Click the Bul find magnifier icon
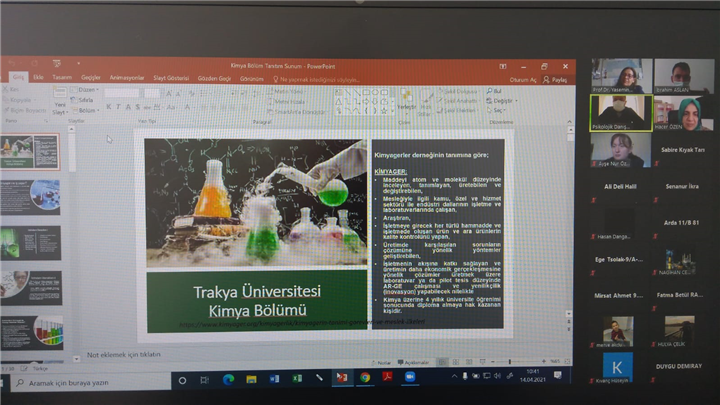 coord(489,91)
